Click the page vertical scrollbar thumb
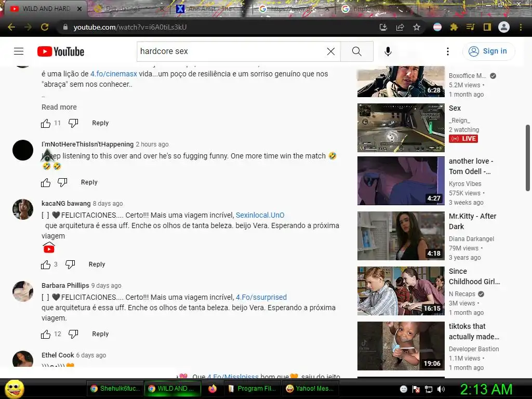The image size is (532, 399). click(528, 158)
